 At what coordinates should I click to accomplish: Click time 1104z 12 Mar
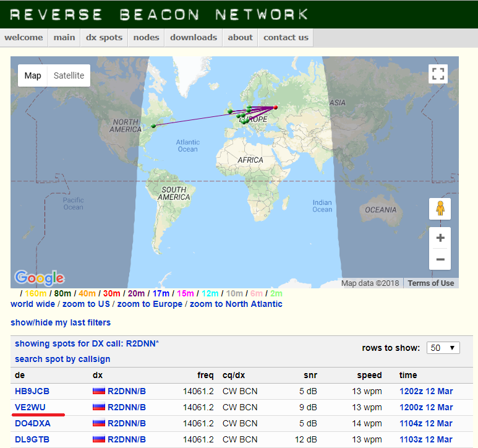[x=426, y=423]
